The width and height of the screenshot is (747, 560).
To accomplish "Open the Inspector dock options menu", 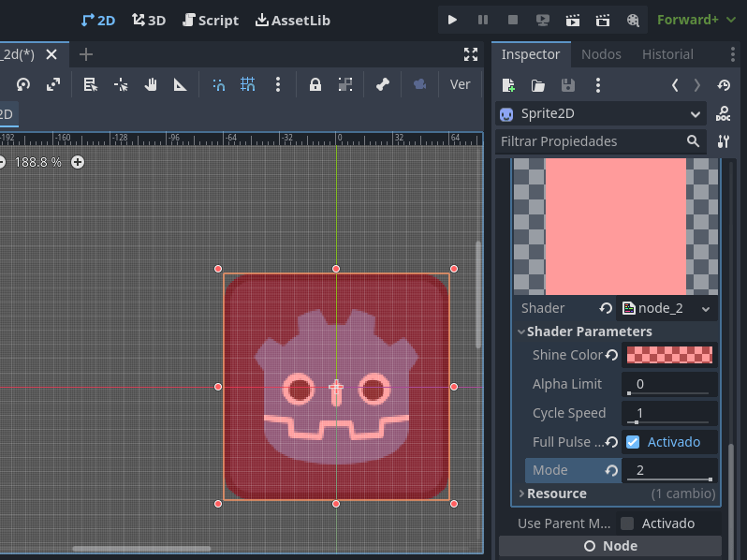I will pyautogui.click(x=733, y=54).
